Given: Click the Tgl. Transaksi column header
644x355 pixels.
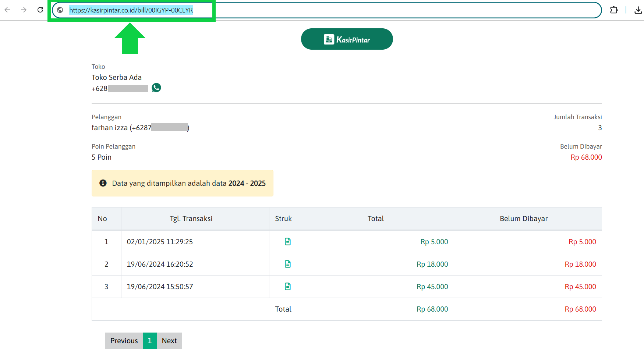Looking at the screenshot, I should (191, 219).
